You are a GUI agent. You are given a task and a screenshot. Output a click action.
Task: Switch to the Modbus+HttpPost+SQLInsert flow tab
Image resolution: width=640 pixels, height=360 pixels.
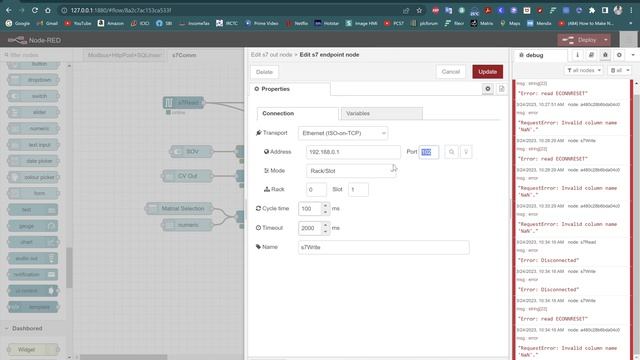124,55
